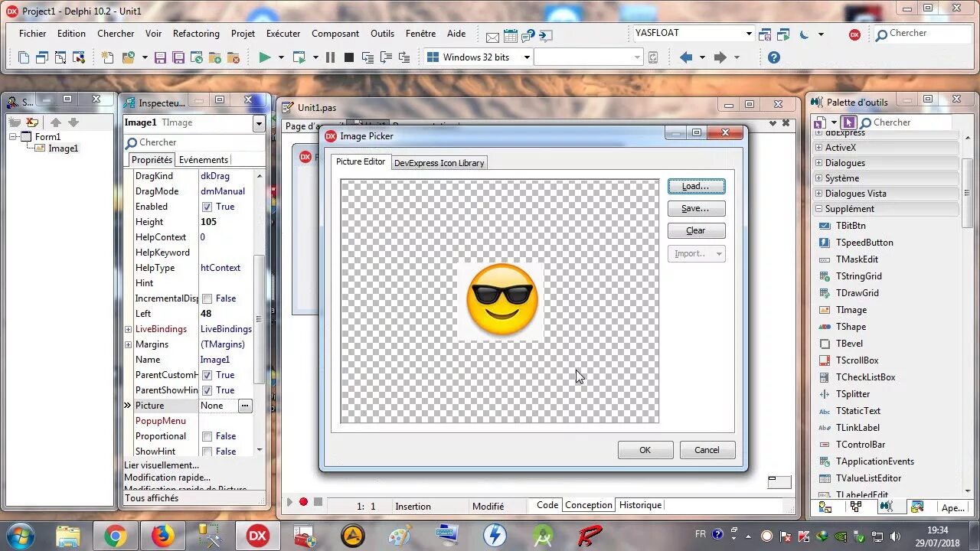Select TShape component in palette

(851, 327)
